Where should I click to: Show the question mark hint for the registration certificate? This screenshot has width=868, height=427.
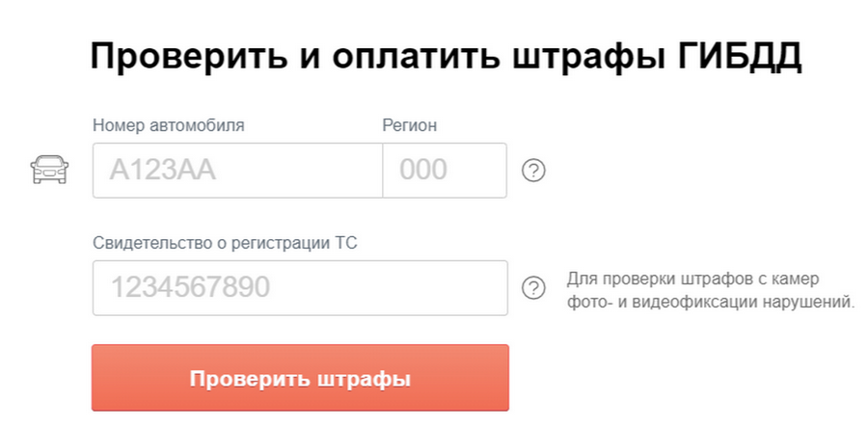pyautogui.click(x=533, y=288)
